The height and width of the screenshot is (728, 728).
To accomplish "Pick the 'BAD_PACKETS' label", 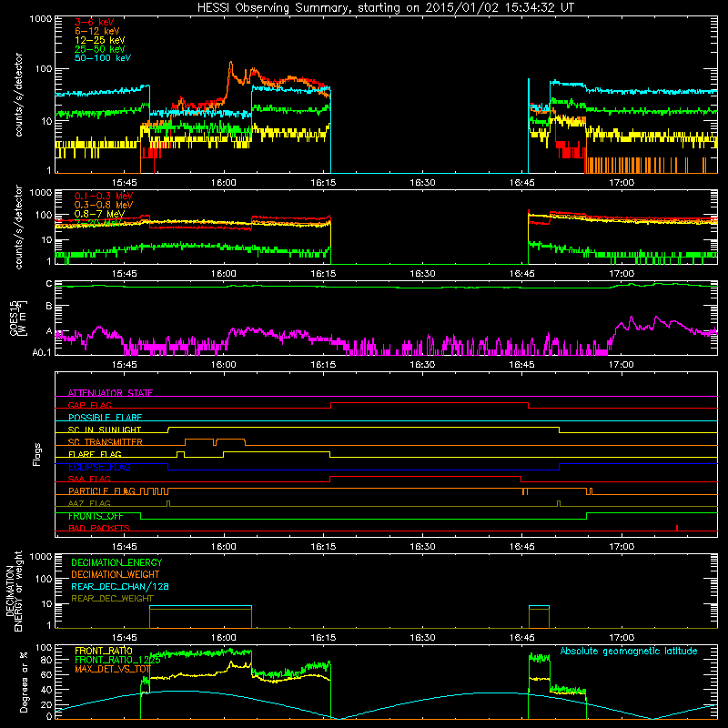I will [x=99, y=528].
